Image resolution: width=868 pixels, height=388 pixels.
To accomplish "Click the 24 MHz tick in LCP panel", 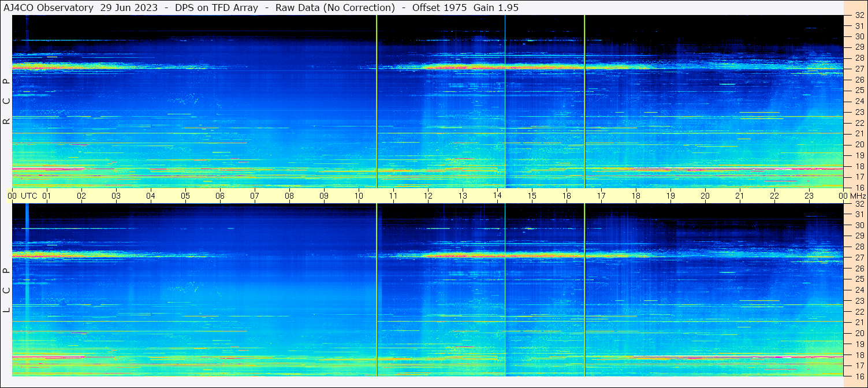I will (859, 290).
